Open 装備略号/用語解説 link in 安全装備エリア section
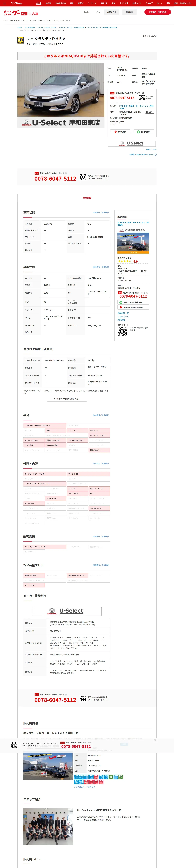 [101, 565]
